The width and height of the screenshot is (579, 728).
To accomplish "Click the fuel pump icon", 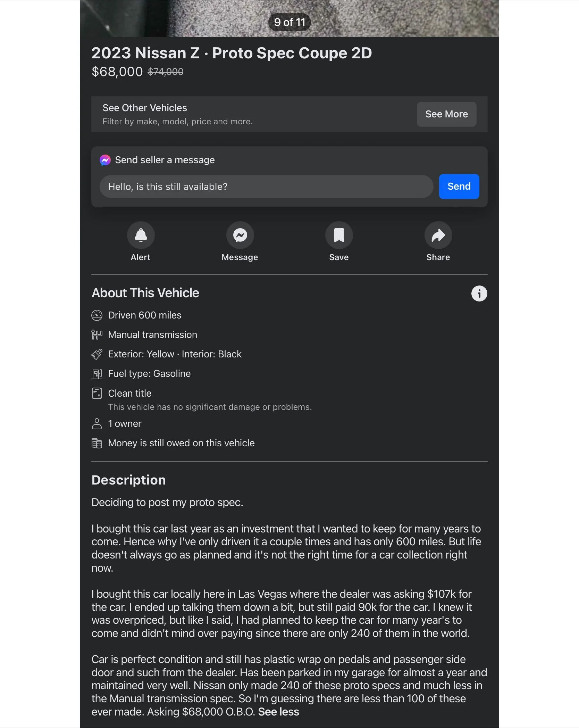I will (97, 374).
